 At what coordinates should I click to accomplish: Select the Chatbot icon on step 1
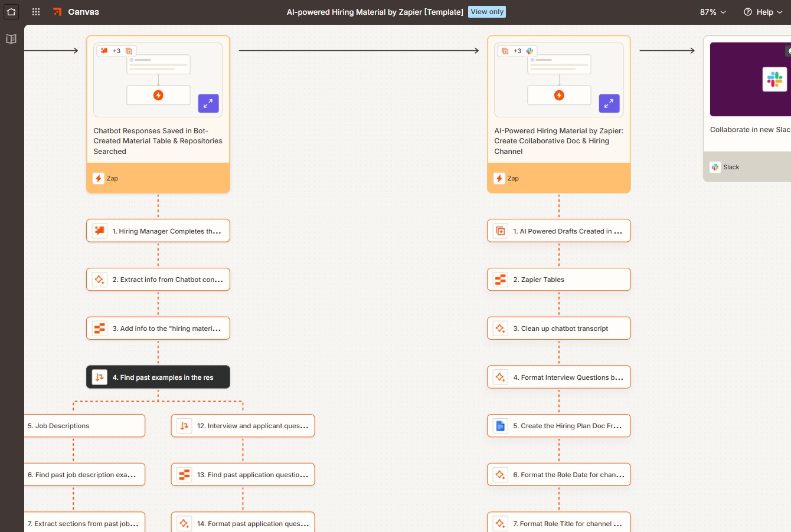(x=99, y=231)
